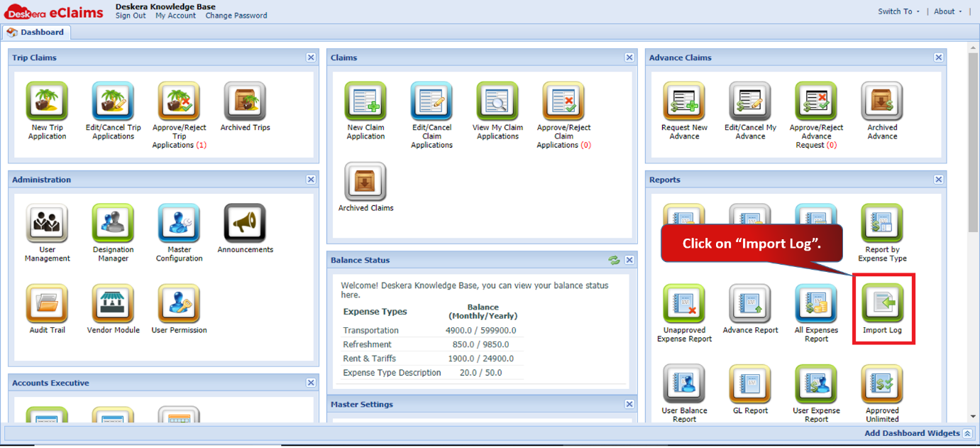Open User Expense Report
980x448 pixels.
pos(816,384)
